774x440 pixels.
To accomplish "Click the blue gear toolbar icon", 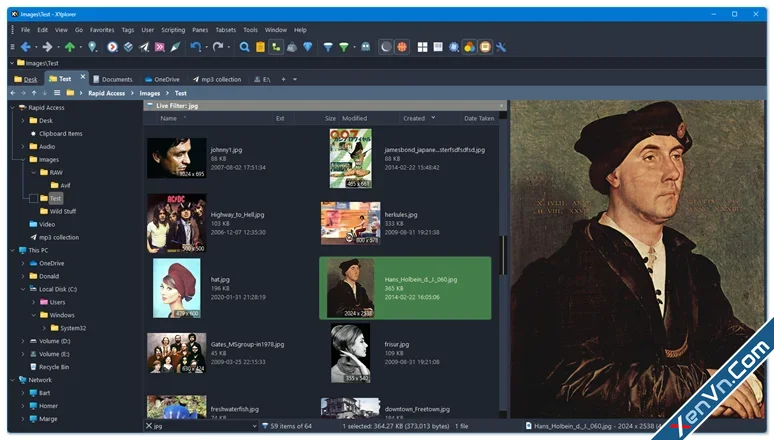I will 454,47.
